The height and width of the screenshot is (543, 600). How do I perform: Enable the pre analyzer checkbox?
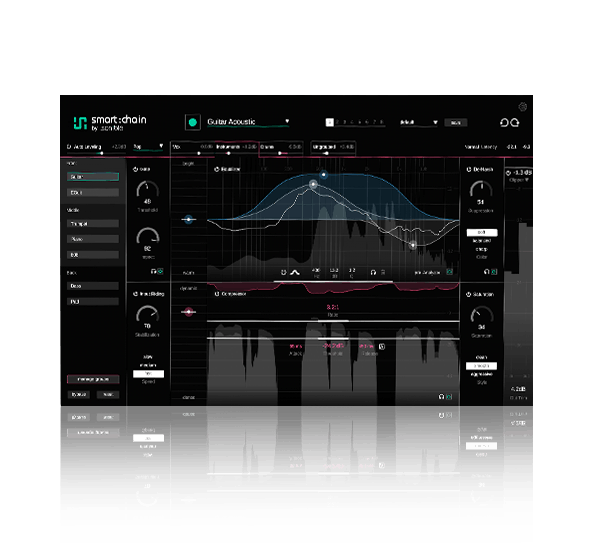click(x=450, y=272)
